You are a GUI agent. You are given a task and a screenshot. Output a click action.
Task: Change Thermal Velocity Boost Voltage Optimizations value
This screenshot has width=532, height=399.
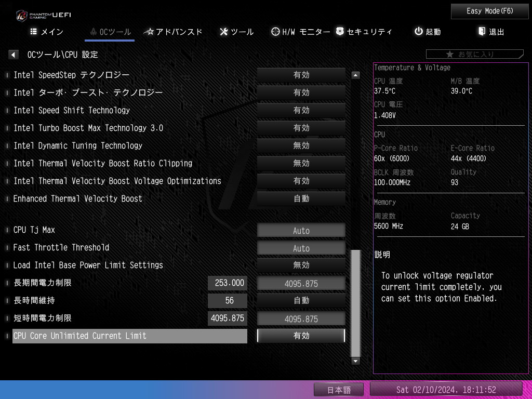coord(301,181)
